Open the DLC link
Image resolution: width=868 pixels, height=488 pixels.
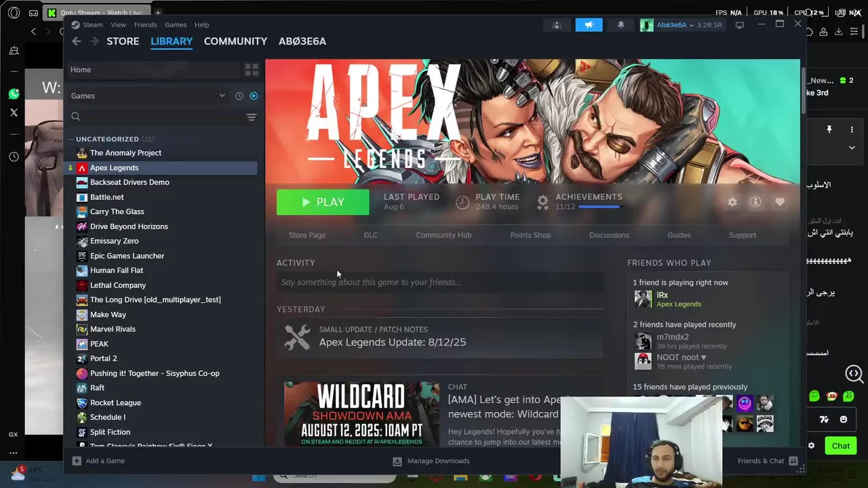pos(371,235)
